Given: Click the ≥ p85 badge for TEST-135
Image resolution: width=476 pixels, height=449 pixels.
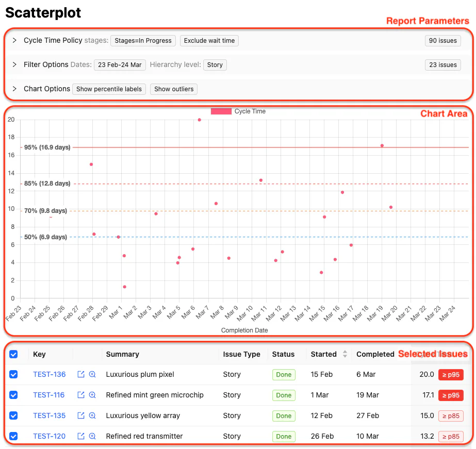Looking at the screenshot, I should (x=451, y=416).
